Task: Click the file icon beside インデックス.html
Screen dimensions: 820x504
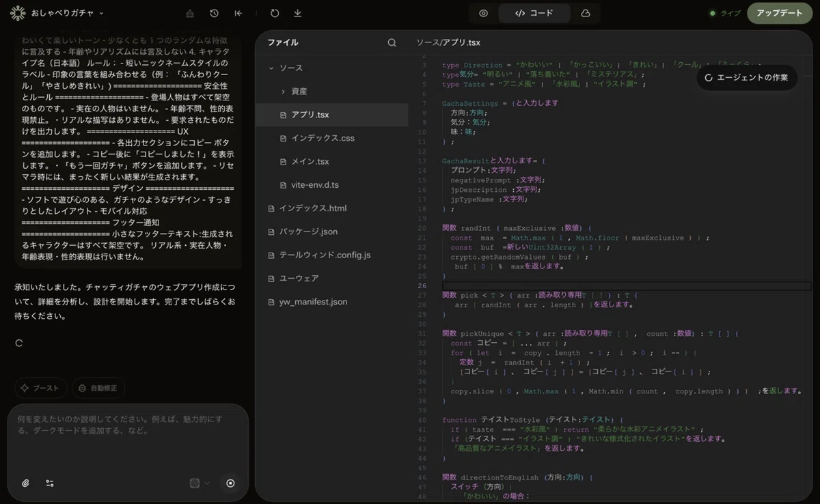Action: coord(272,208)
